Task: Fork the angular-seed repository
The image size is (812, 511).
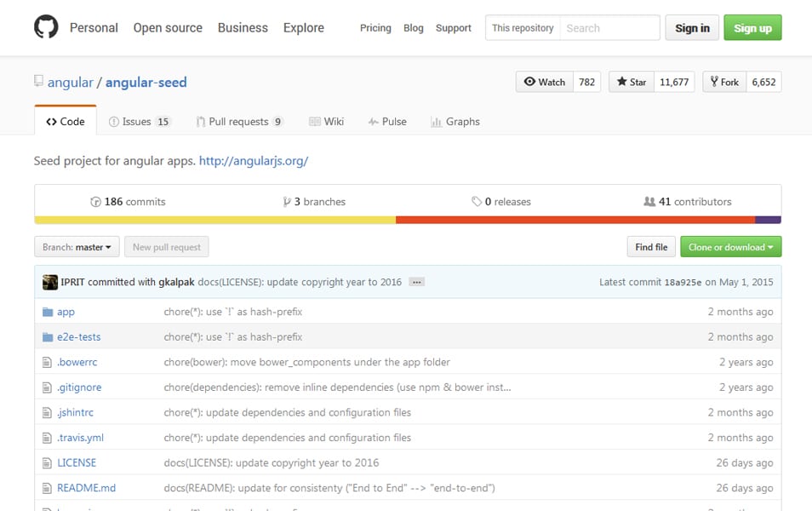Action: pos(724,82)
